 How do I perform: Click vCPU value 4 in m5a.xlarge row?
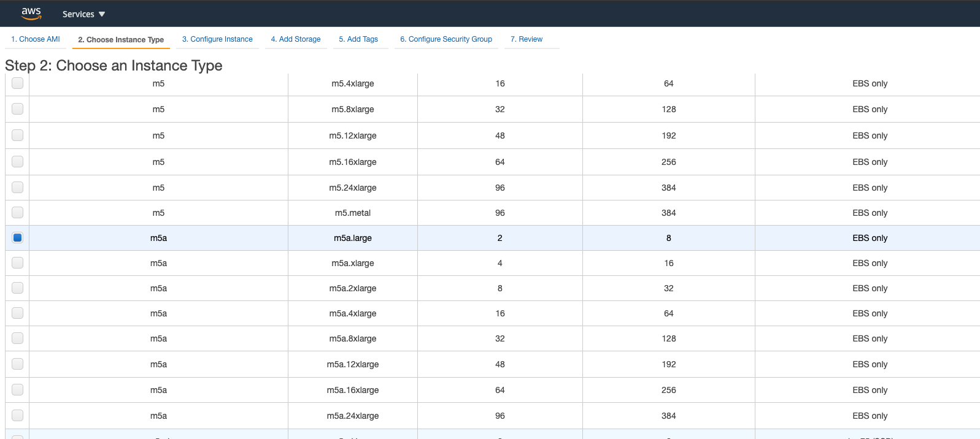500,263
